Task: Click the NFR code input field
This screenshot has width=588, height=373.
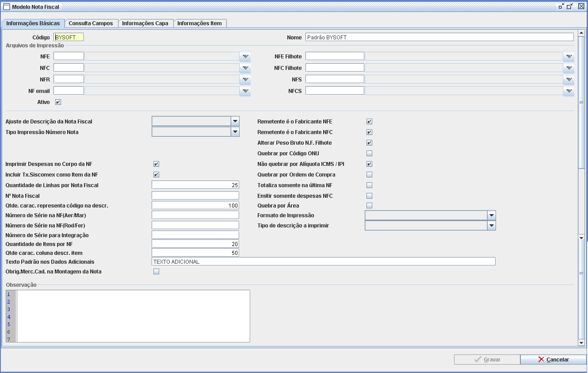Action: (69, 79)
